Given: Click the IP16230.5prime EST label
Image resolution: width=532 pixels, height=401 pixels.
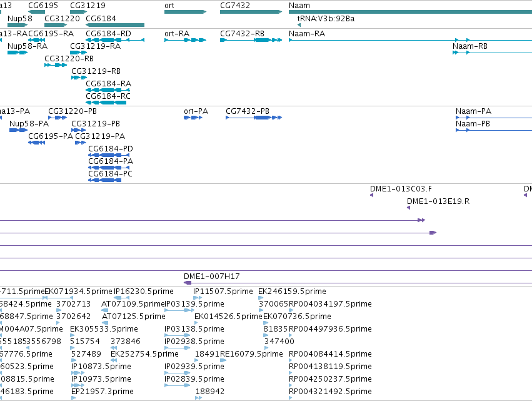Looking at the screenshot, I should coord(144,292).
